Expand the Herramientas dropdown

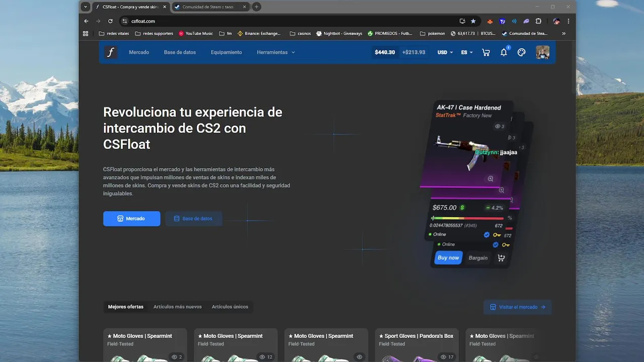point(276,52)
